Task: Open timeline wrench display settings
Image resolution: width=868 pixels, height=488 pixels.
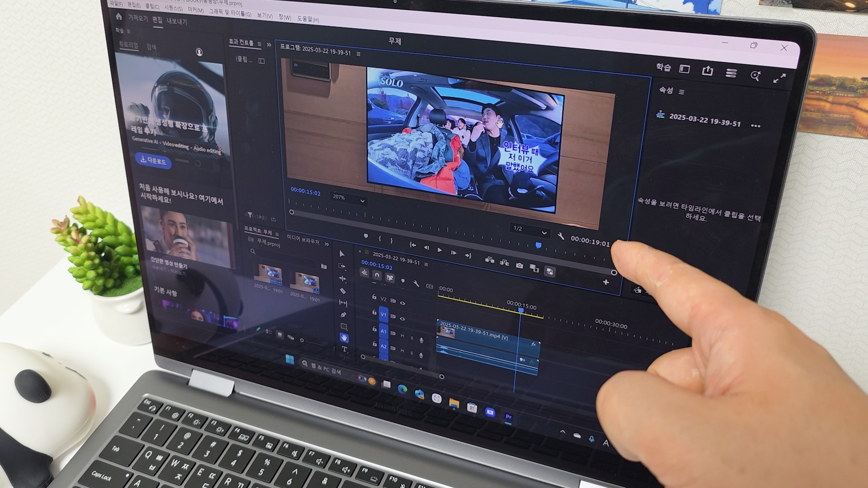Action: (416, 284)
